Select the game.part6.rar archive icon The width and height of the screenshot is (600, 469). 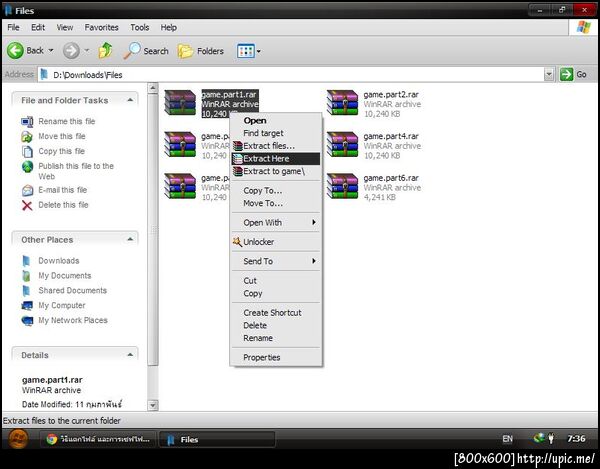point(342,186)
